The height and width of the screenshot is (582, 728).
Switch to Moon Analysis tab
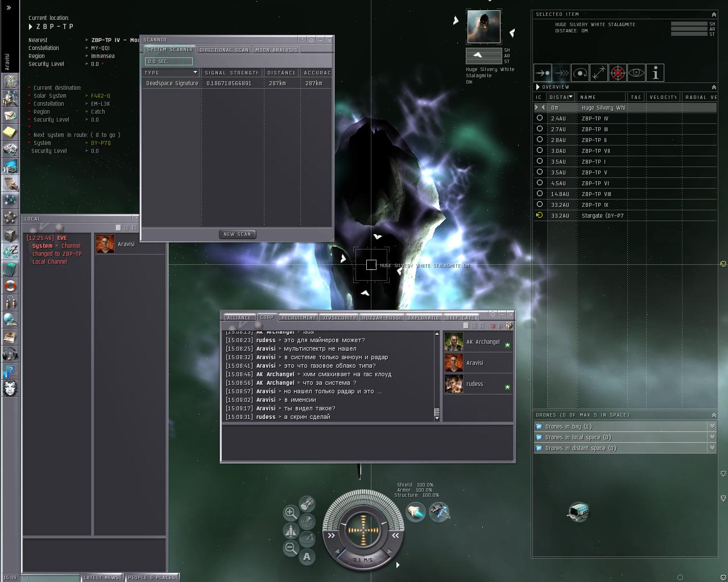coord(276,50)
